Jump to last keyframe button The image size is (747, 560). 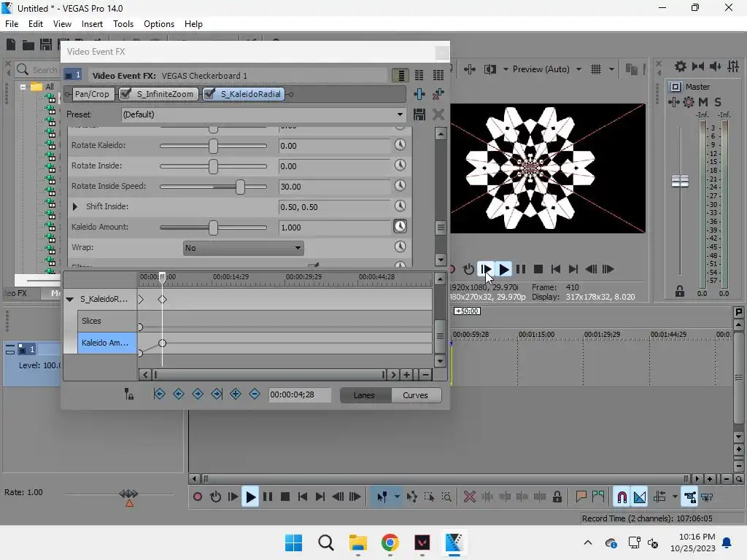tap(217, 394)
